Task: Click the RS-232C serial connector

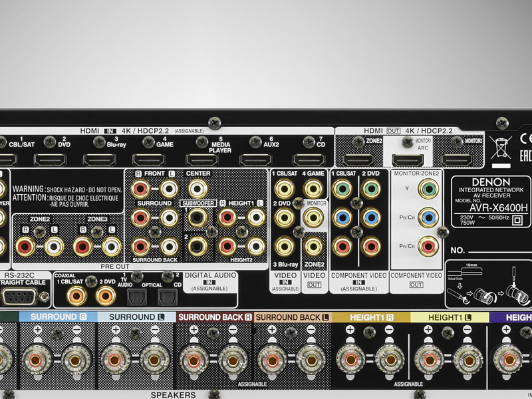Action: 20,297
